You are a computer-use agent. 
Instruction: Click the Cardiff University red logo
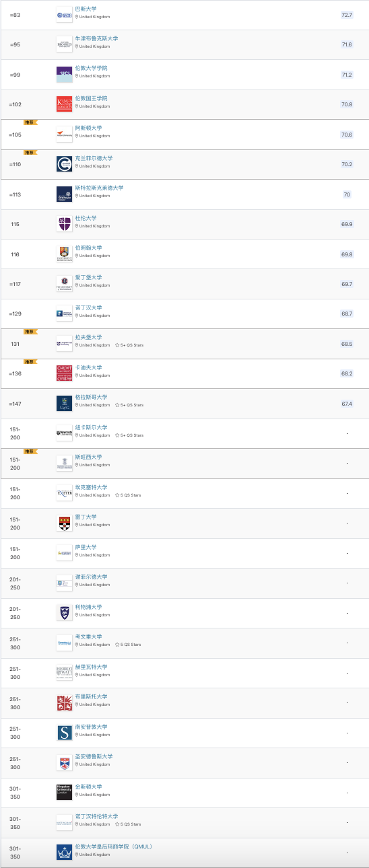64,373
